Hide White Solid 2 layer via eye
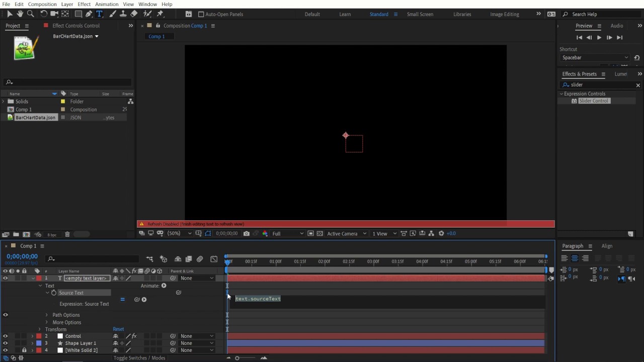 point(6,350)
